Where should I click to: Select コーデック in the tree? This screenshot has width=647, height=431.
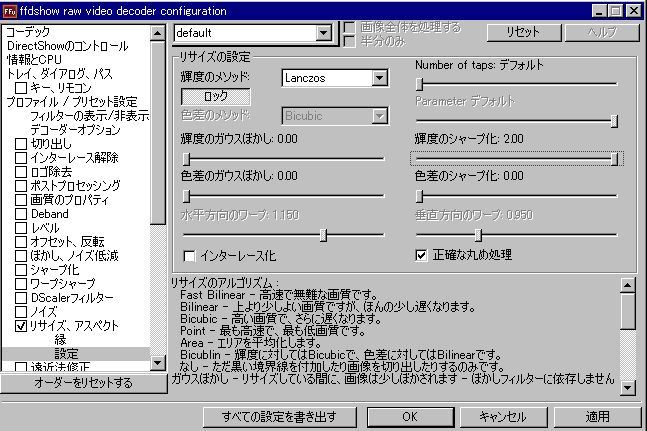28,32
